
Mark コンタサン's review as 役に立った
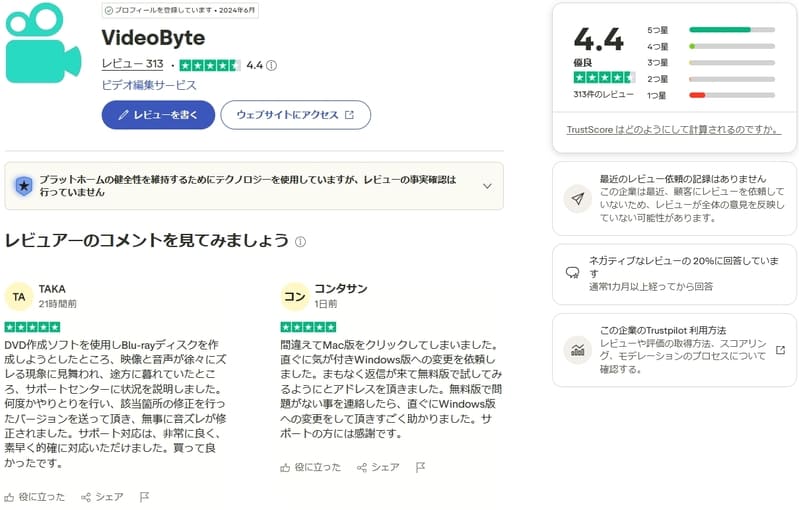[310, 467]
